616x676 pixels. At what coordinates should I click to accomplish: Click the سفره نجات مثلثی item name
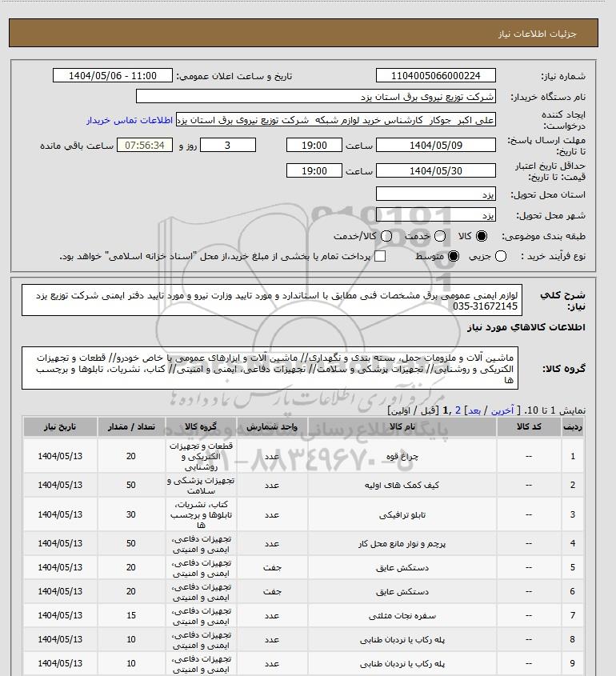click(x=402, y=616)
